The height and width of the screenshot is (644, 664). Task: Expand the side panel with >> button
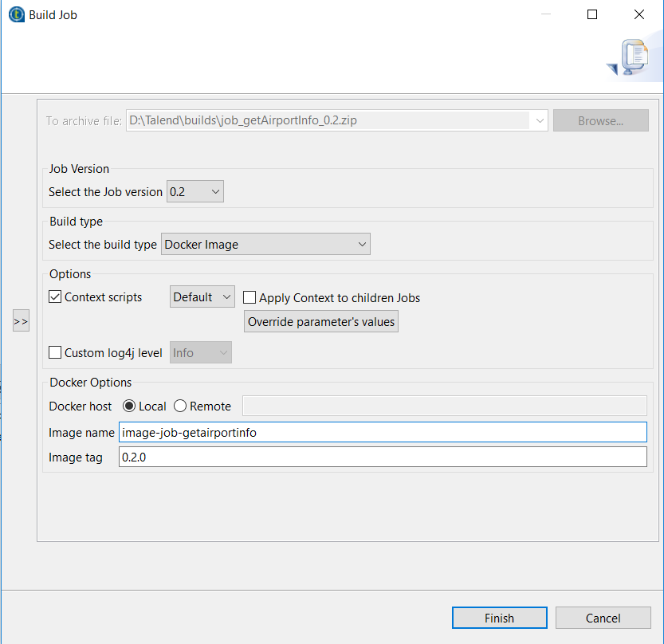tap(21, 322)
